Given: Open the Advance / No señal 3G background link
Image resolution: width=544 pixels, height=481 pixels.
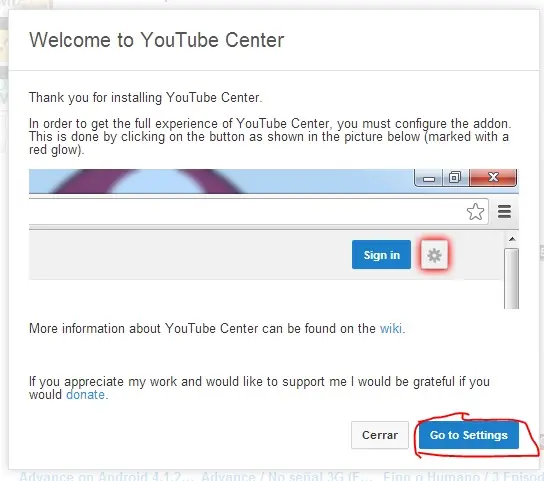Looking at the screenshot, I should (x=287, y=476).
